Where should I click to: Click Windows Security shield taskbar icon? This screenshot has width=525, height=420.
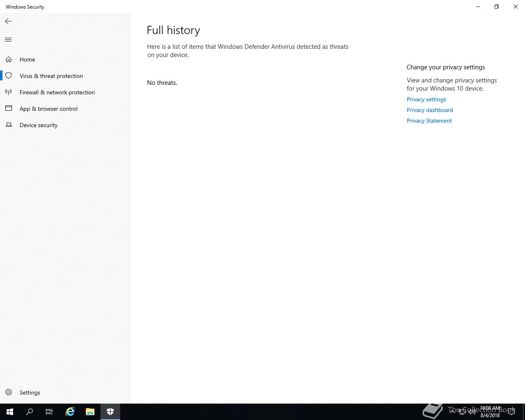[110, 412]
